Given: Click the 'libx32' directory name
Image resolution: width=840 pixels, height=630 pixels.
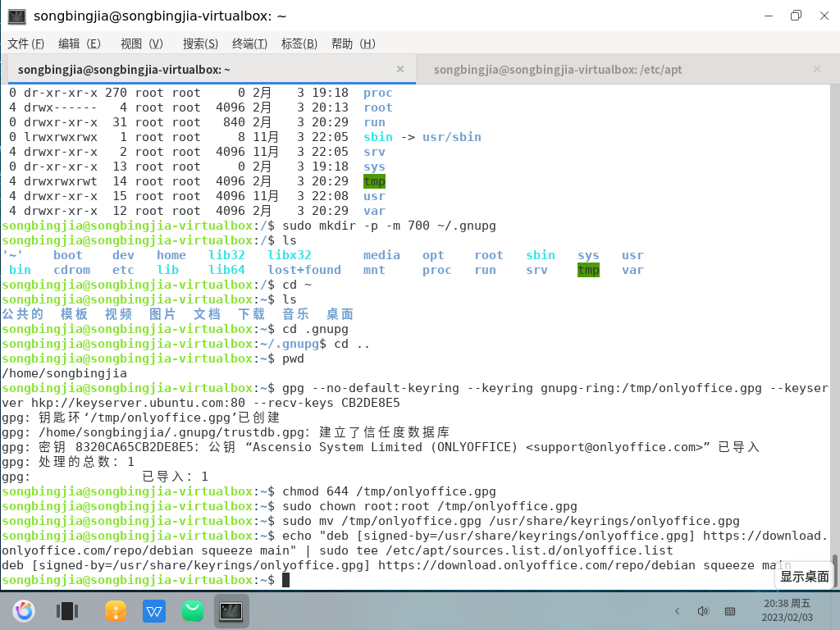Looking at the screenshot, I should click(x=290, y=255).
